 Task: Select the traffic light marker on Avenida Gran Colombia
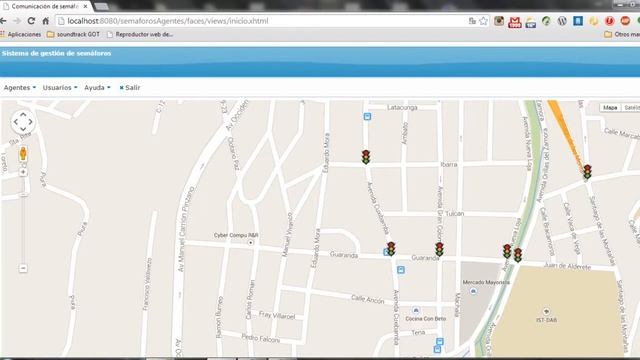point(439,249)
